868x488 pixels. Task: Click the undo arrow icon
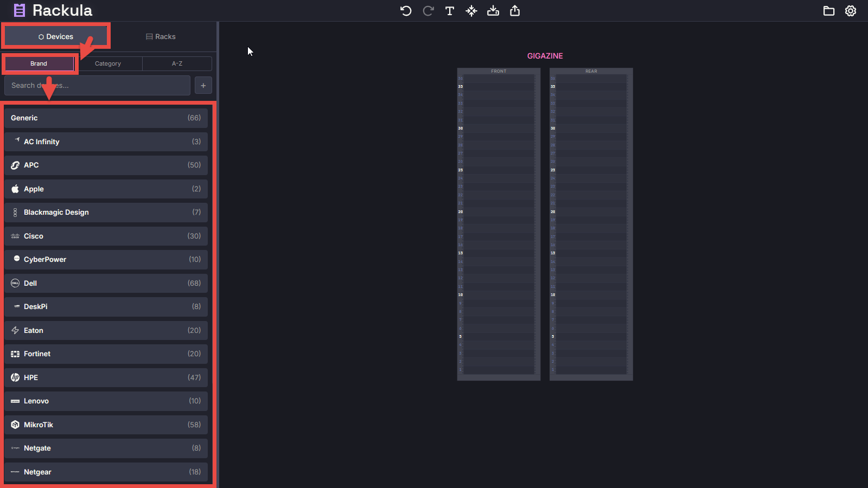tap(406, 11)
